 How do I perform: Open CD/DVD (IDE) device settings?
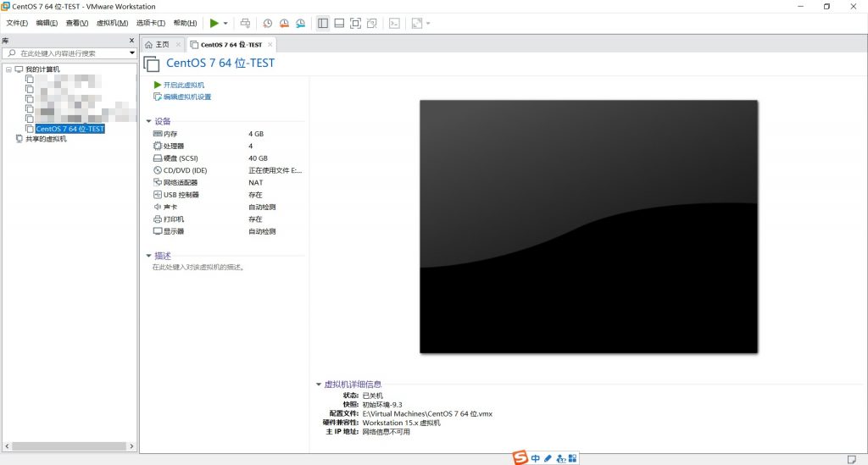(x=185, y=170)
